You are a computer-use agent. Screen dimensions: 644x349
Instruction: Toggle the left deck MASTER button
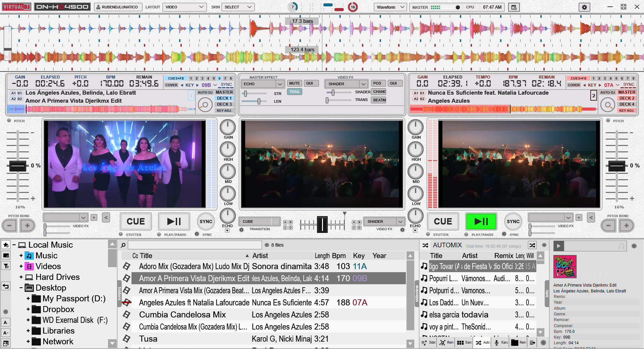point(224,92)
